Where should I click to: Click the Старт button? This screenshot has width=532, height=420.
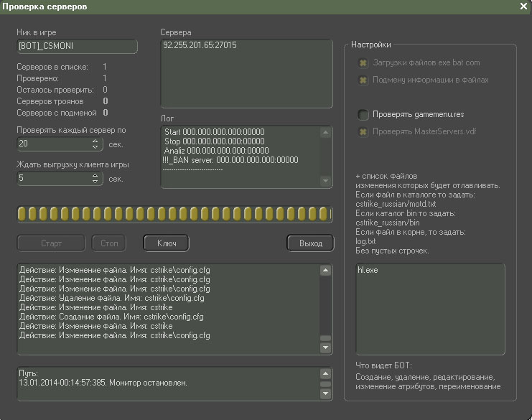(x=51, y=243)
